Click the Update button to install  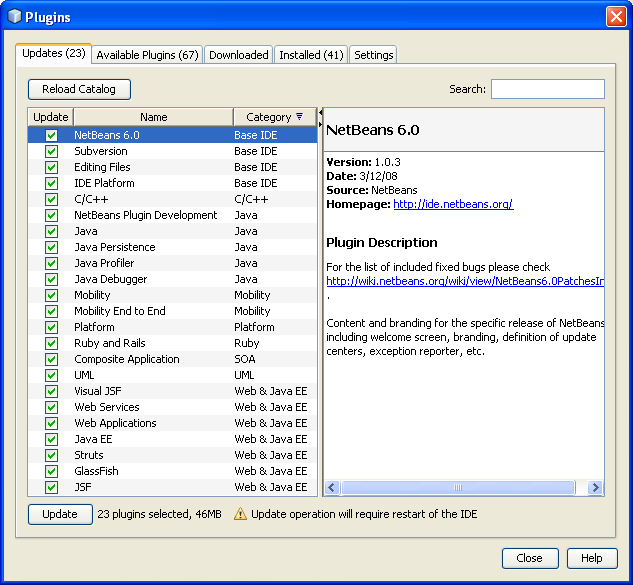tap(59, 514)
